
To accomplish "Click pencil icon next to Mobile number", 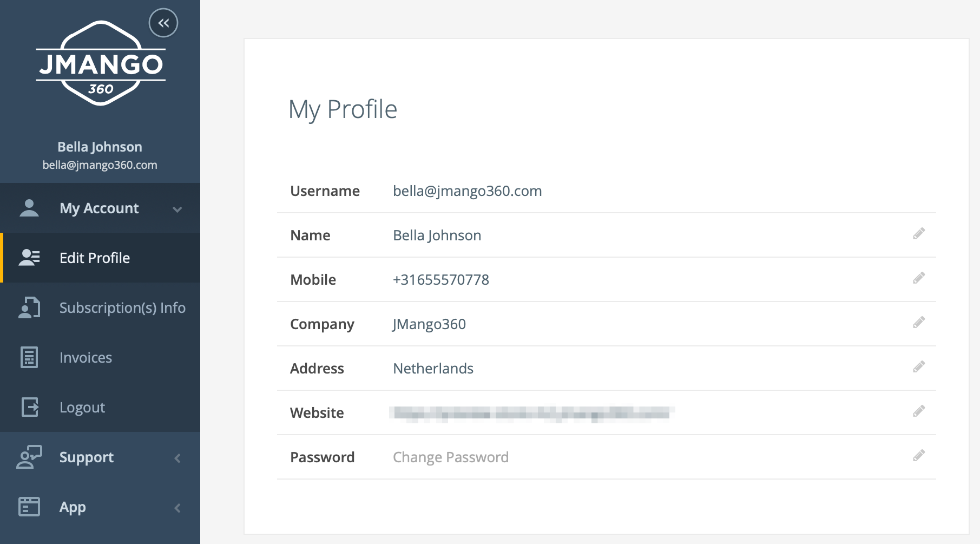I will pos(919,278).
